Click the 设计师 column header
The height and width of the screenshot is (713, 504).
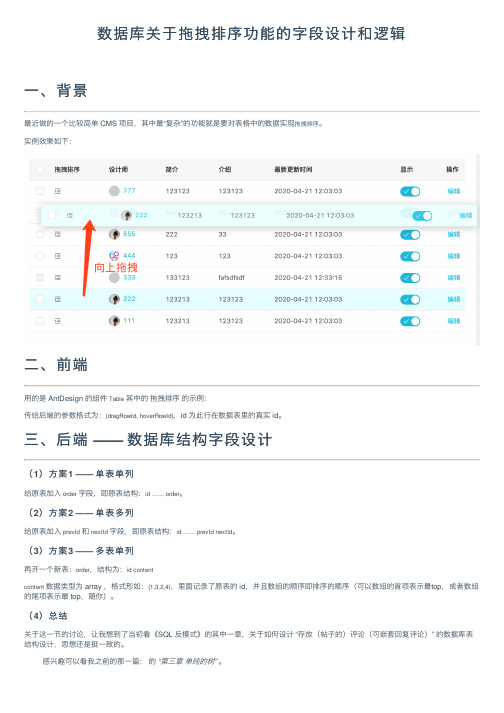pos(118,169)
